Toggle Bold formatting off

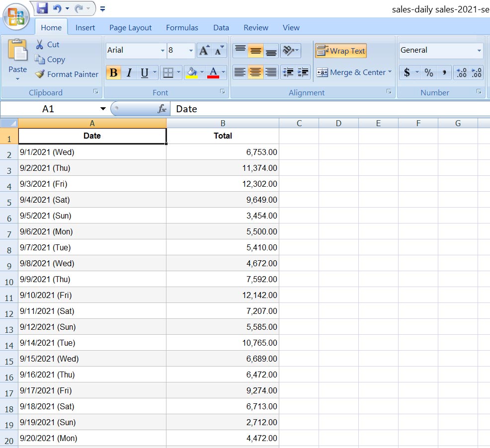pyautogui.click(x=113, y=73)
